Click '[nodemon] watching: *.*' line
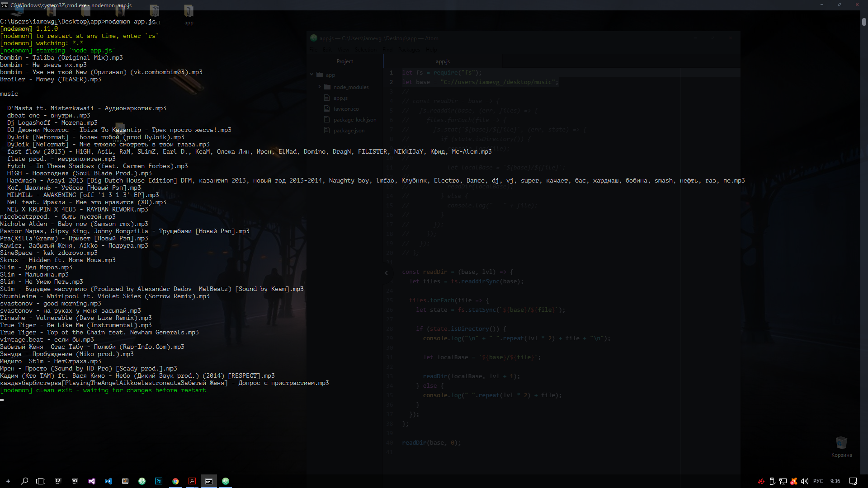The height and width of the screenshot is (488, 868). (42, 43)
